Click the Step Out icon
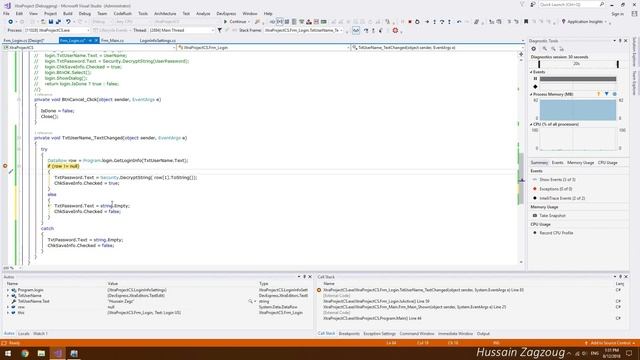 tap(449, 22)
